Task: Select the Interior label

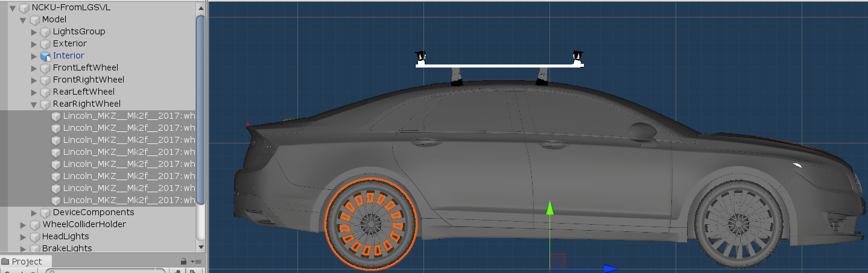Action: click(69, 55)
